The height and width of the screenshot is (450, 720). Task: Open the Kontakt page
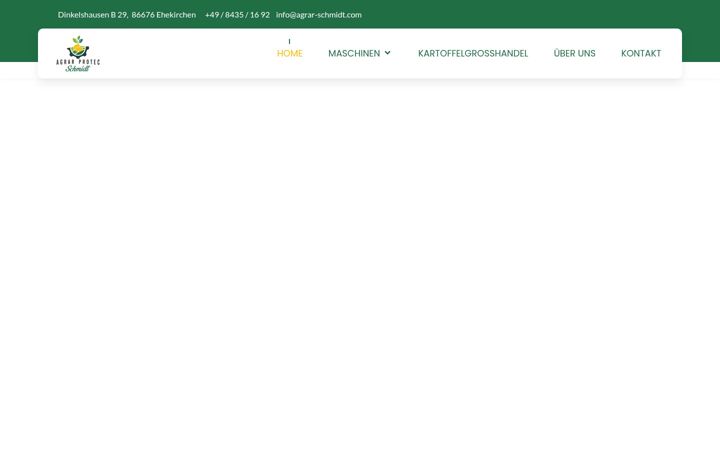pos(641,53)
